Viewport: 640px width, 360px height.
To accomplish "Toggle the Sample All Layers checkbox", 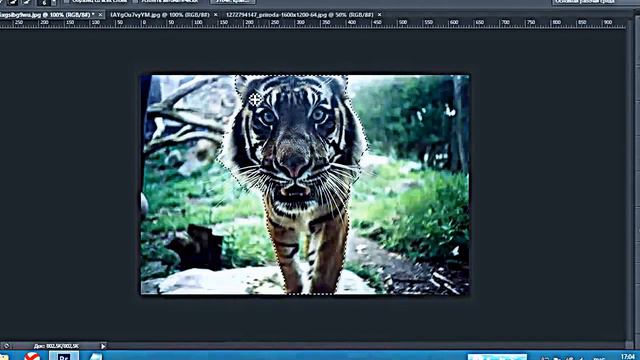I will click(67, 1).
